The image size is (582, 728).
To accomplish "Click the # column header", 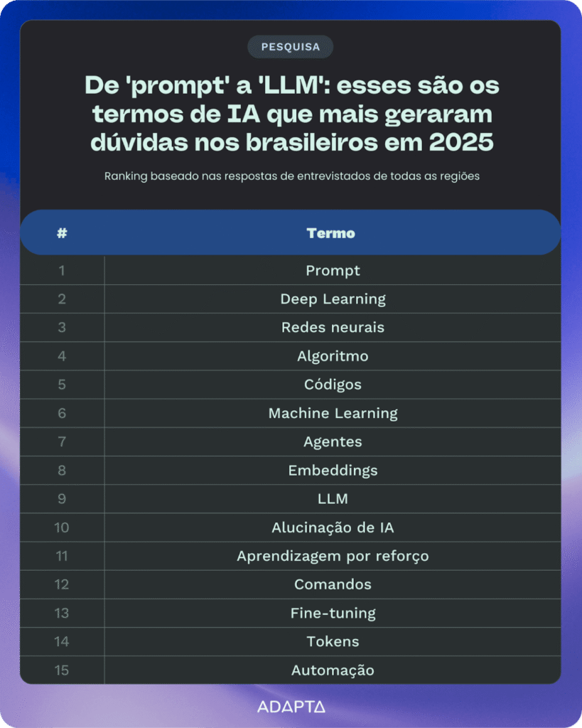I will click(x=62, y=233).
